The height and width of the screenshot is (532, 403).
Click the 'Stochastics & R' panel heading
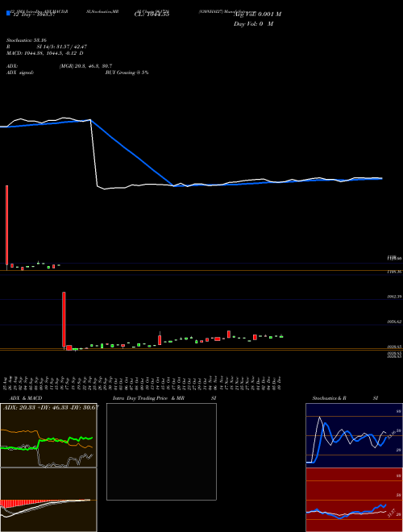pos(330,398)
